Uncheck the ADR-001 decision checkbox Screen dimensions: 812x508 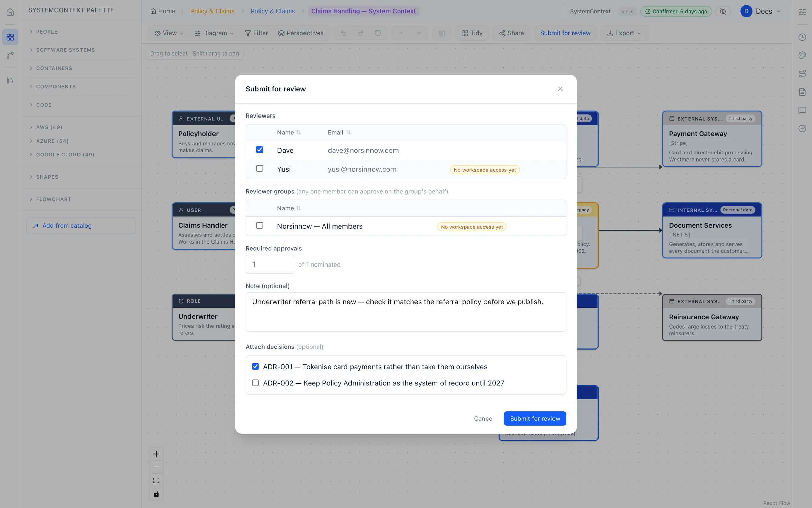pyautogui.click(x=255, y=366)
